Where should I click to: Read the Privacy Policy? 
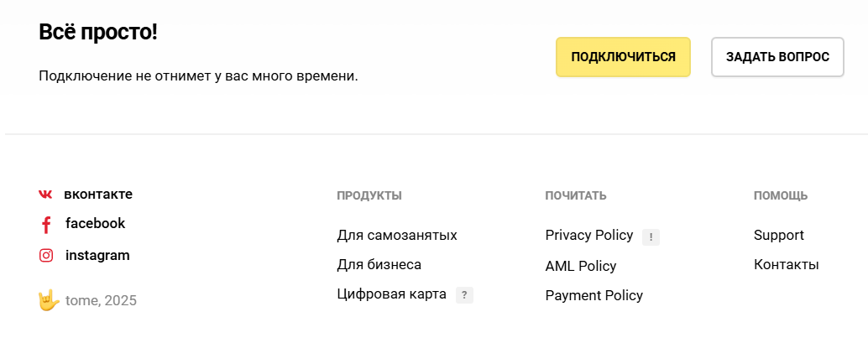588,236
